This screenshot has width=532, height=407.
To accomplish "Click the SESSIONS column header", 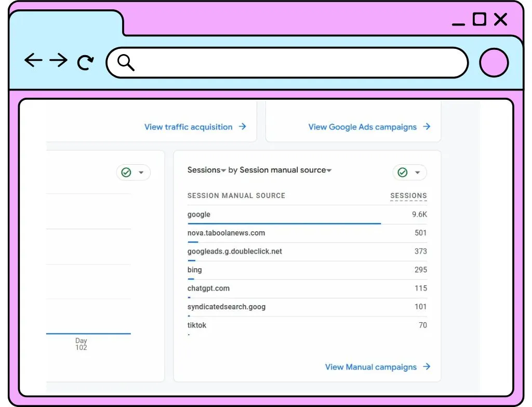I will [408, 196].
